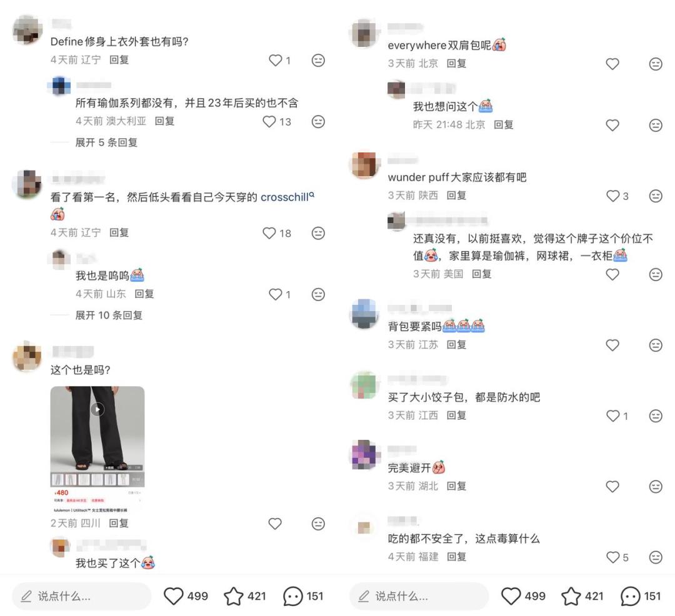Open avatar of 这个也是吗 commenter

(27, 356)
